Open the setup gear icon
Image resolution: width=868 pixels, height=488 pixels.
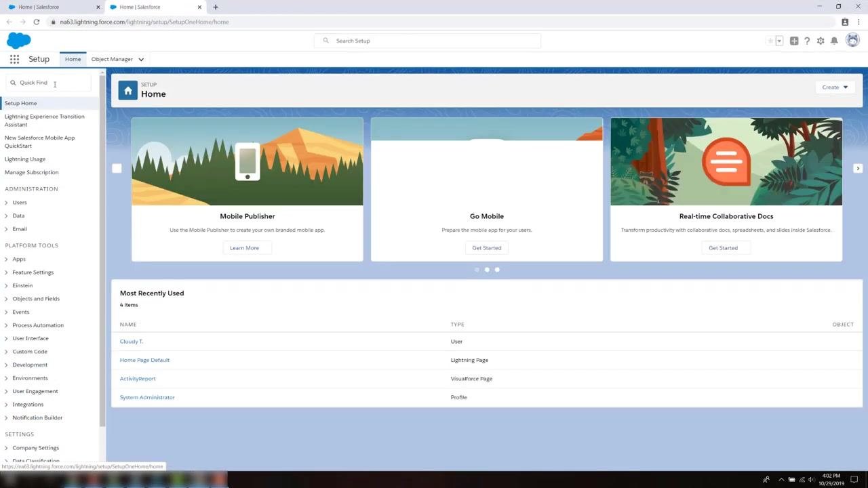821,41
